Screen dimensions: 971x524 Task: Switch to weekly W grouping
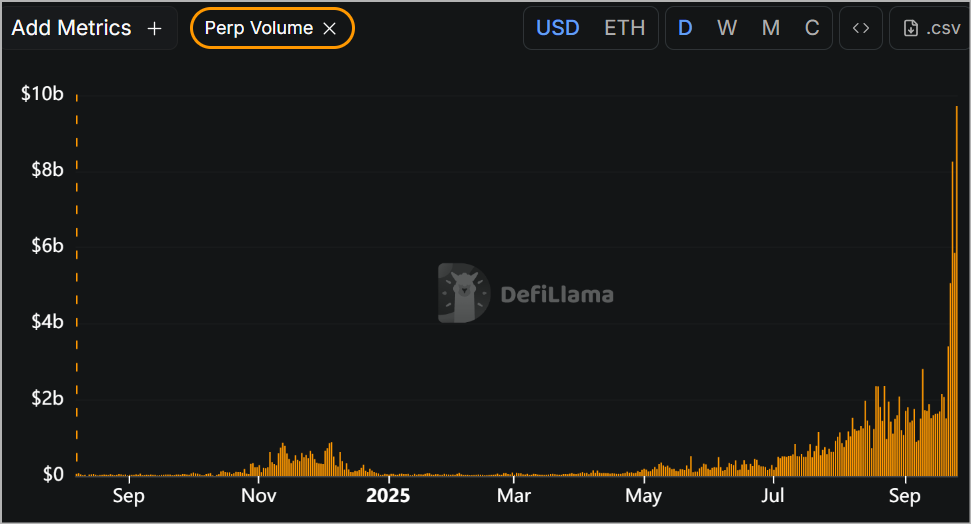coord(727,28)
